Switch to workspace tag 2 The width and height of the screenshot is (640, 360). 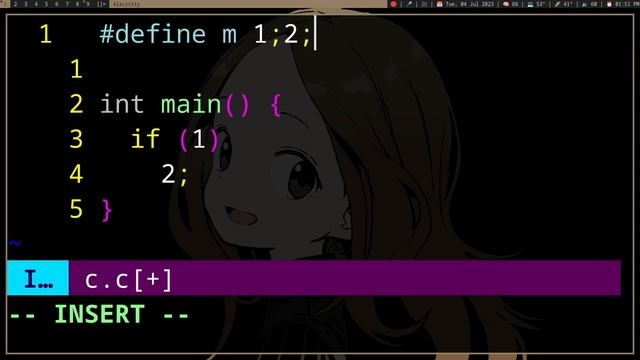pos(15,4)
